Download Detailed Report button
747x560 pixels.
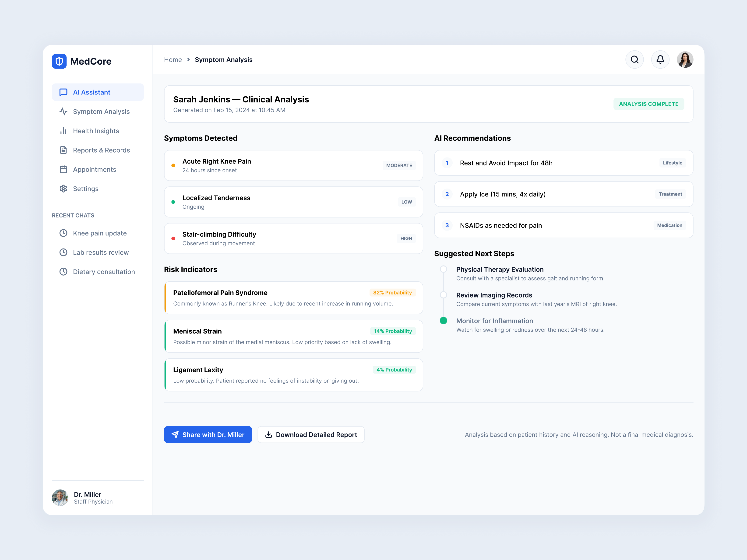click(311, 434)
